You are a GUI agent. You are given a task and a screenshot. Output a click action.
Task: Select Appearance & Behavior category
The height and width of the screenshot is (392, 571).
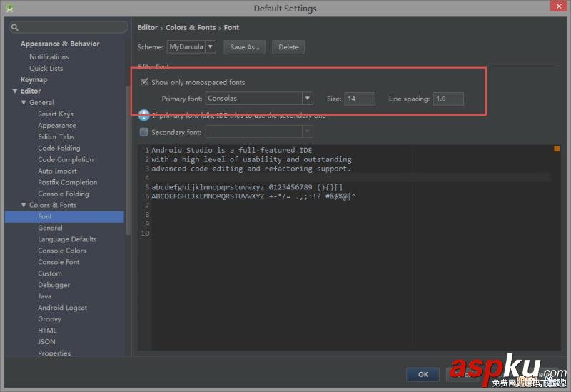[60, 44]
